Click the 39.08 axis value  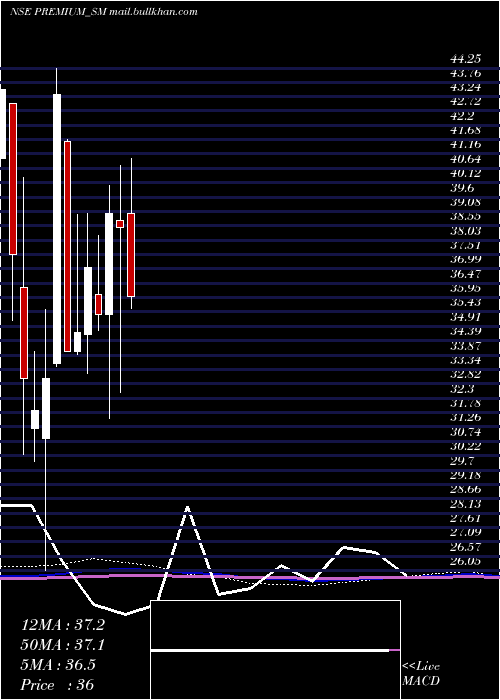[465, 202]
